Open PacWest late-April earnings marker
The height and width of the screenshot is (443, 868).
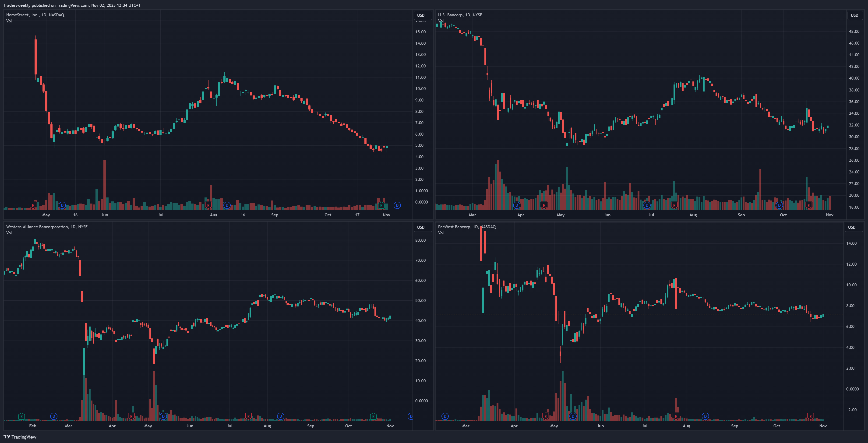[x=546, y=416]
